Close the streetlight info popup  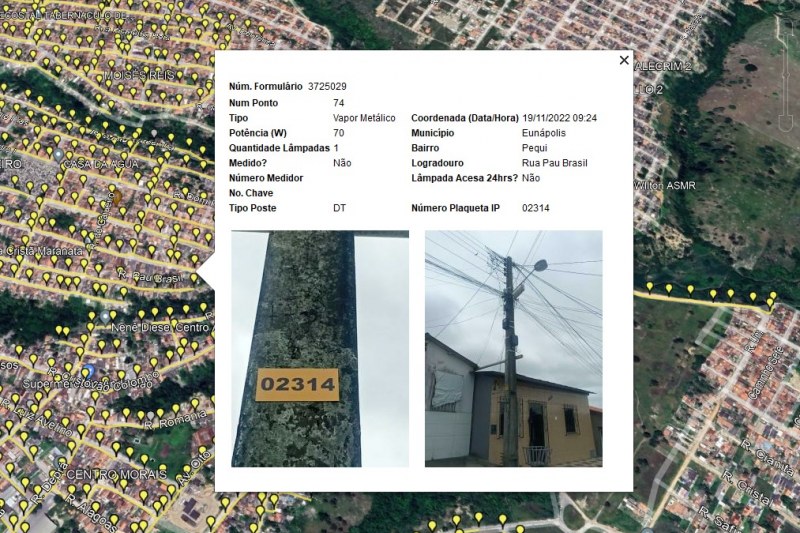[x=624, y=61]
